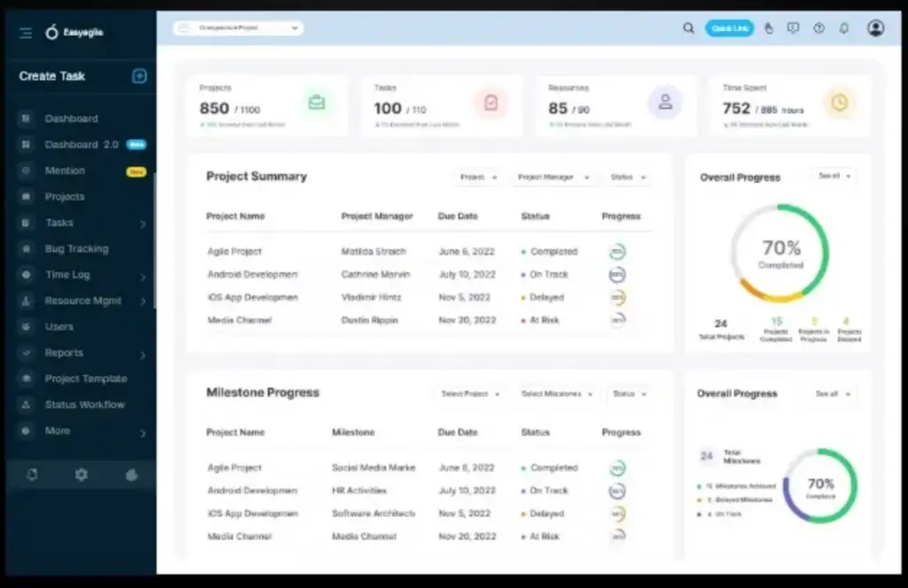The image size is (908, 588).
Task: Click Agile Project progress ring in Milestone Progress
Action: [617, 468]
